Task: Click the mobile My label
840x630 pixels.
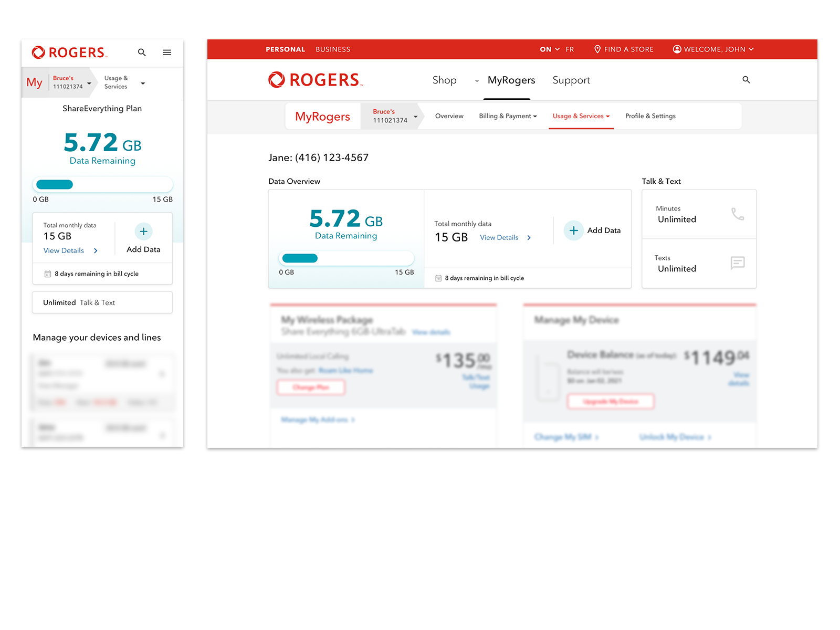Action: (34, 82)
